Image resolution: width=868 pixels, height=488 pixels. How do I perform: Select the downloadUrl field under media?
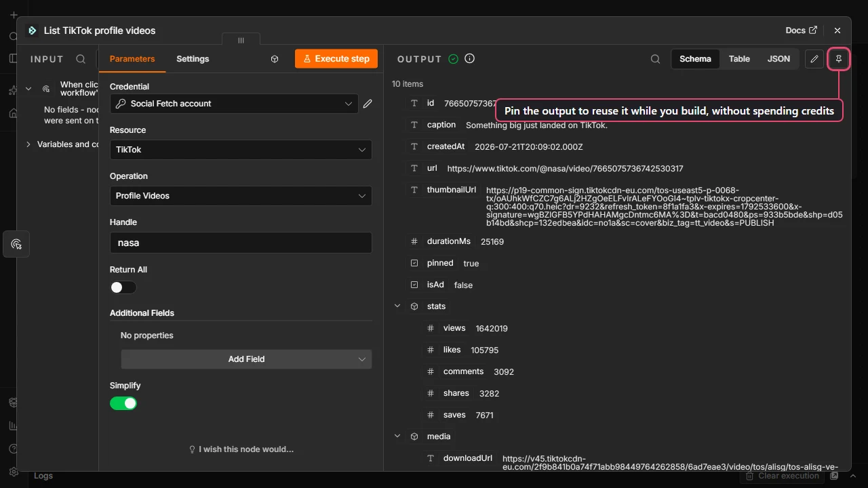coord(468,458)
